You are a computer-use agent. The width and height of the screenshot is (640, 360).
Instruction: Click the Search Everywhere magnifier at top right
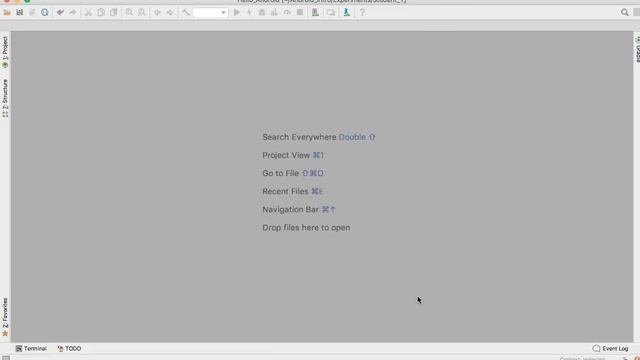click(x=624, y=13)
